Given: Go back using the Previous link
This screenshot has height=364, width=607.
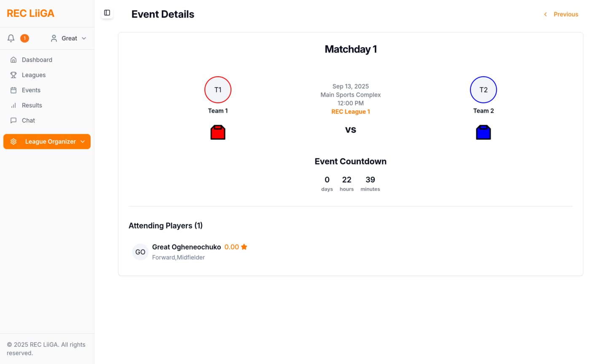Looking at the screenshot, I should click(x=561, y=14).
